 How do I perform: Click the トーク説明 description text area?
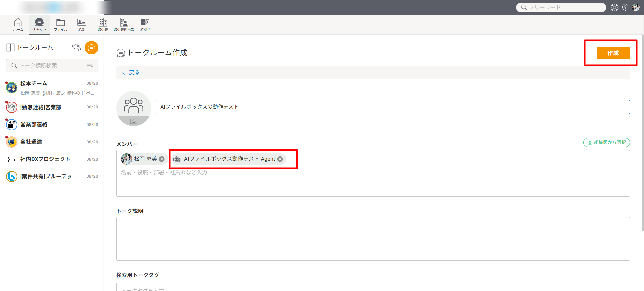(x=373, y=238)
